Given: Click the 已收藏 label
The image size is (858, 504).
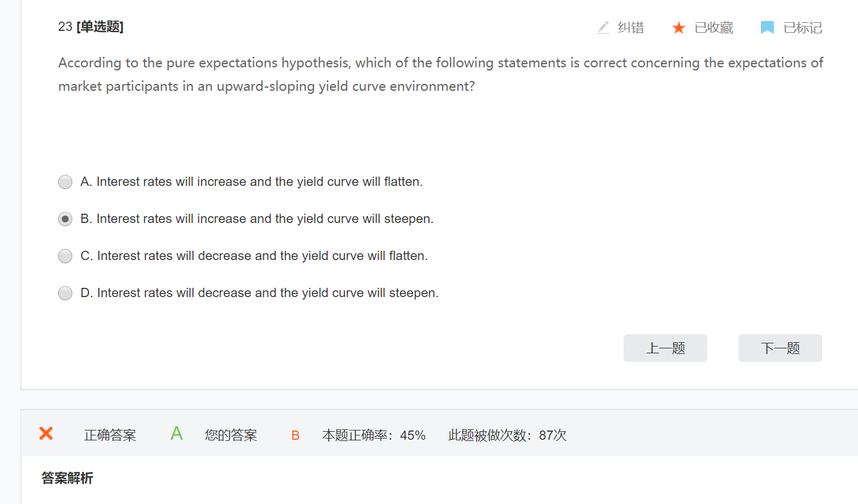Looking at the screenshot, I should pyautogui.click(x=713, y=28).
